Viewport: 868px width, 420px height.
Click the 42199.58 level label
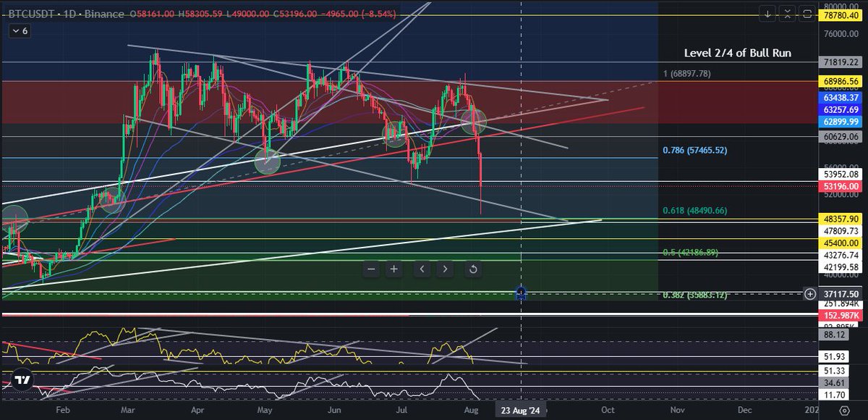click(839, 267)
